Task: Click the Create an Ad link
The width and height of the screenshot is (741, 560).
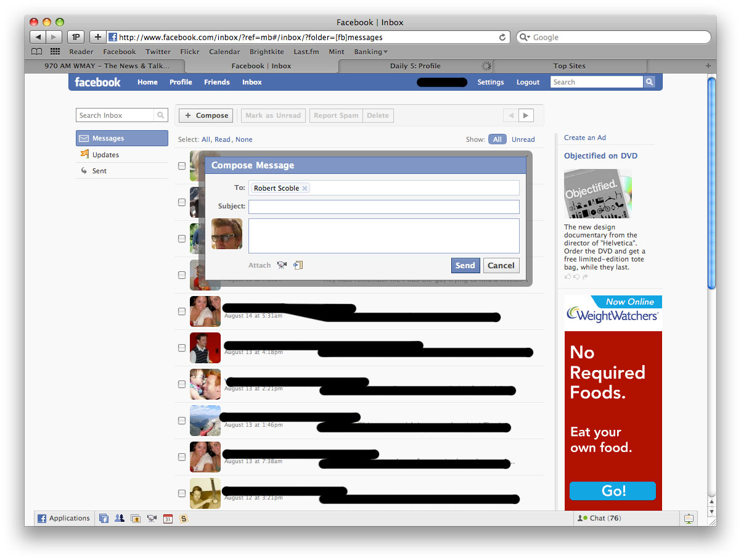Action: (585, 138)
